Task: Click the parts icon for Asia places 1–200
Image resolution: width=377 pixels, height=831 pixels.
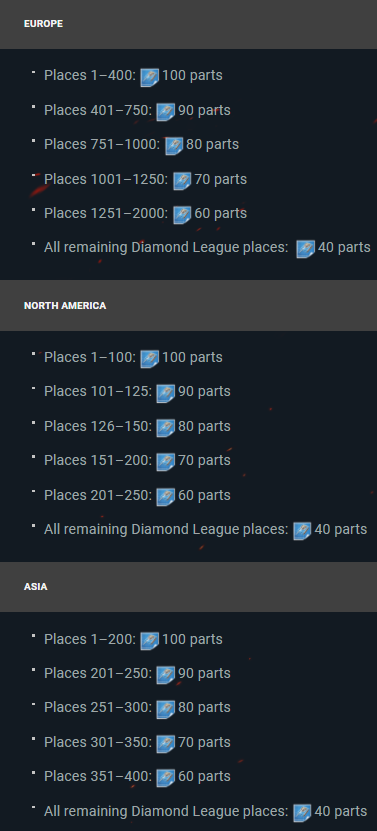Action: [150, 641]
